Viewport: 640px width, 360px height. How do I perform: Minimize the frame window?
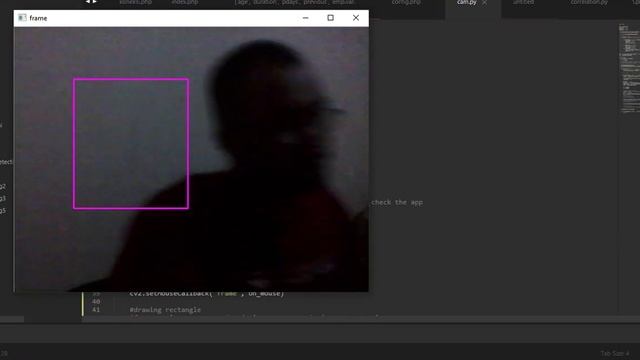click(x=305, y=18)
